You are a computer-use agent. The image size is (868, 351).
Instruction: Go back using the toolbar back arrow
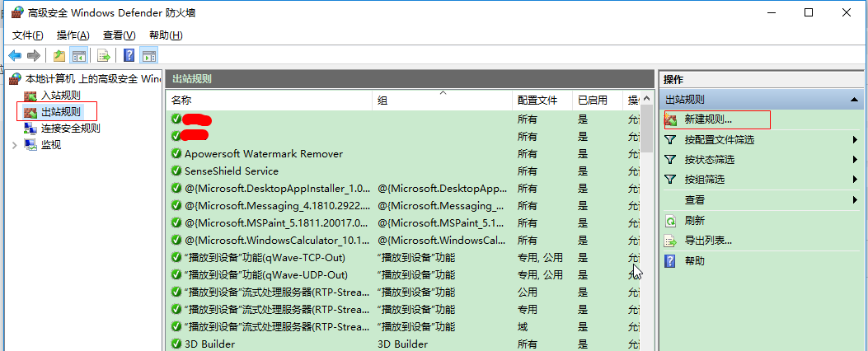[15, 55]
